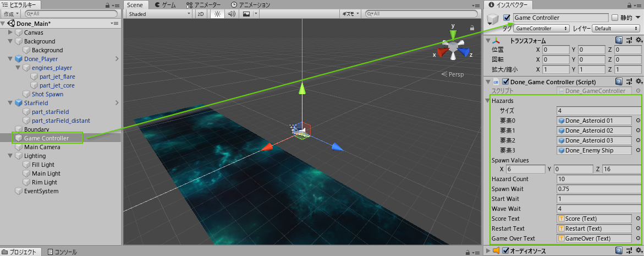Switch to the Animator tab
This screenshot has height=256, width=644.
click(203, 5)
